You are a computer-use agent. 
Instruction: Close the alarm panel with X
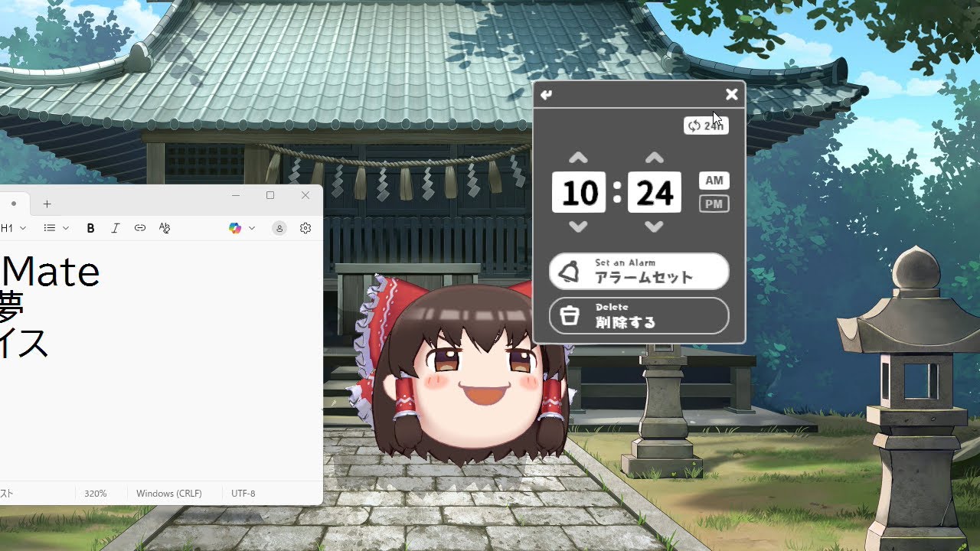click(732, 94)
